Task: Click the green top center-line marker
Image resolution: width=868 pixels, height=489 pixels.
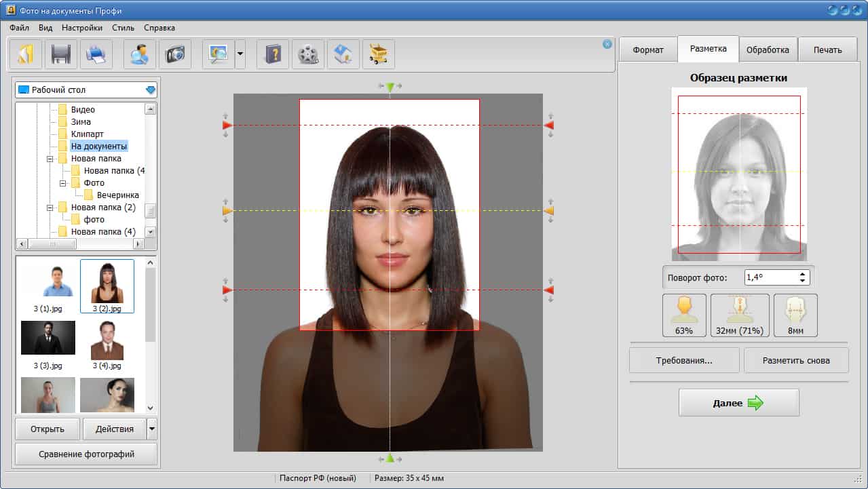Action: pos(390,87)
